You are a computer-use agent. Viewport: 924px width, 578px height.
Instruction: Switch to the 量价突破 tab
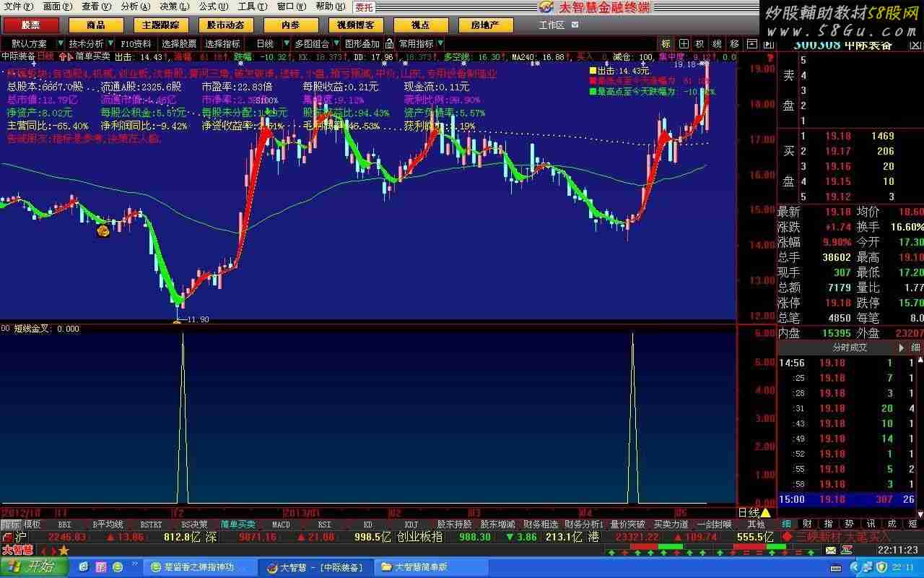[x=627, y=525]
